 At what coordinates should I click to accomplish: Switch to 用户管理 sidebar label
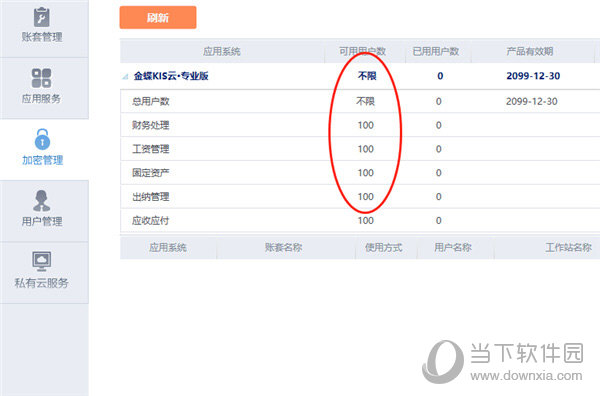[x=42, y=221]
